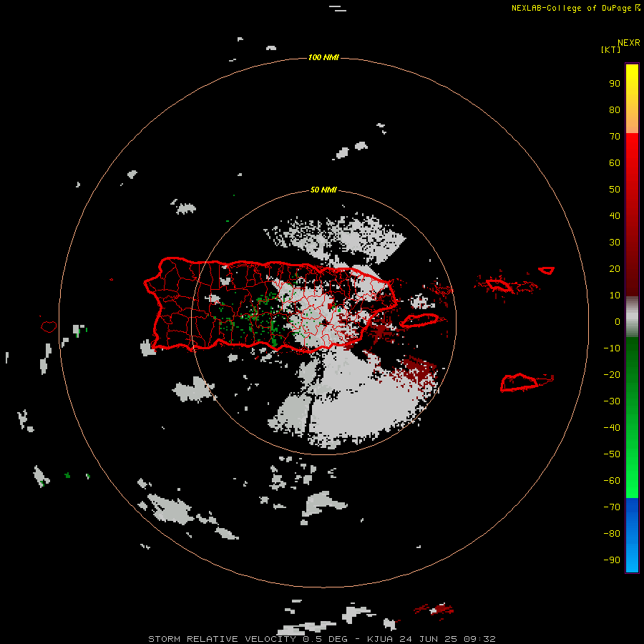Click the 70 scale value
The image size is (644, 644).
tap(615, 137)
